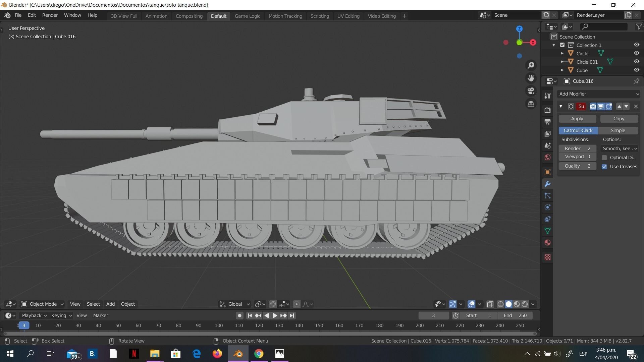The height and width of the screenshot is (362, 644).
Task: Hide the Cube object with its eye toggle
Action: click(x=636, y=70)
